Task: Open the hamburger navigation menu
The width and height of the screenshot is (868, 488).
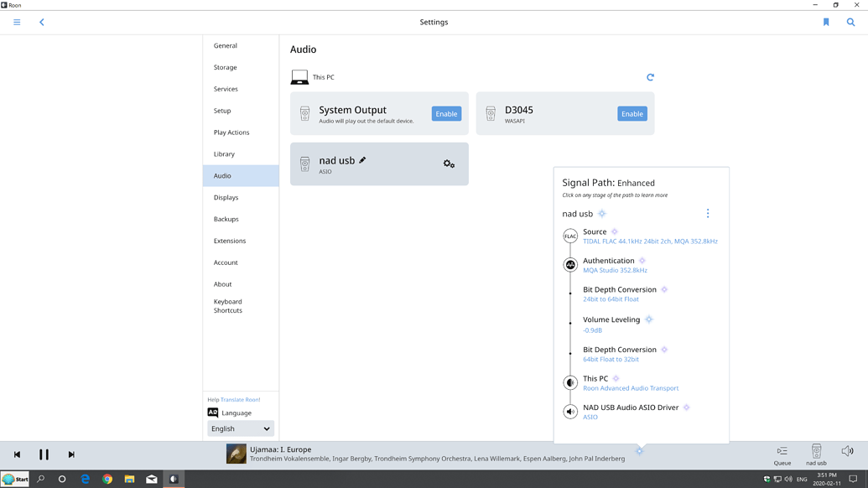Action: tap(16, 22)
